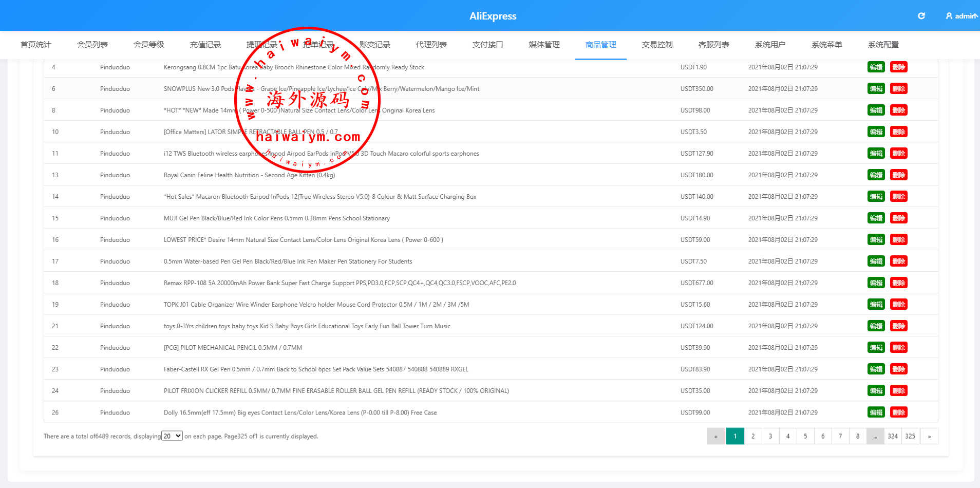The width and height of the screenshot is (980, 488).
Task: Edit the Dolly 16.5mm lens row
Action: tap(876, 412)
